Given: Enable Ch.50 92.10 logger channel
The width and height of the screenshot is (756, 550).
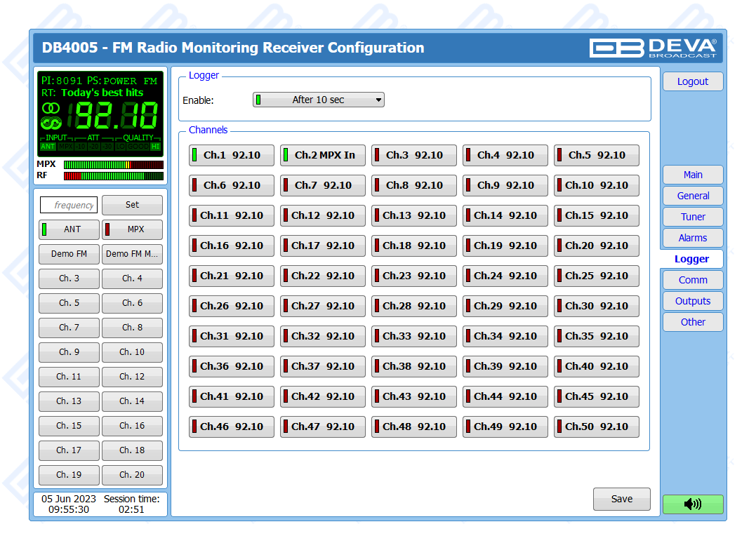Looking at the screenshot, I should [596, 427].
